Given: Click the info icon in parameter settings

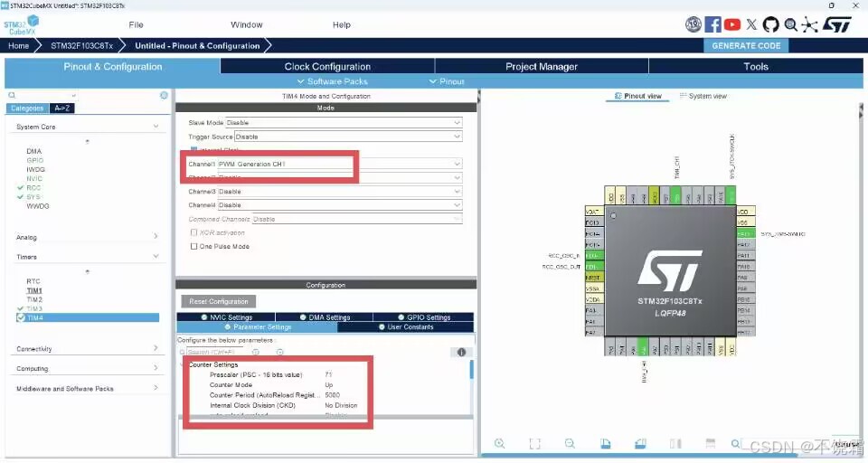Looking at the screenshot, I should [x=461, y=353].
